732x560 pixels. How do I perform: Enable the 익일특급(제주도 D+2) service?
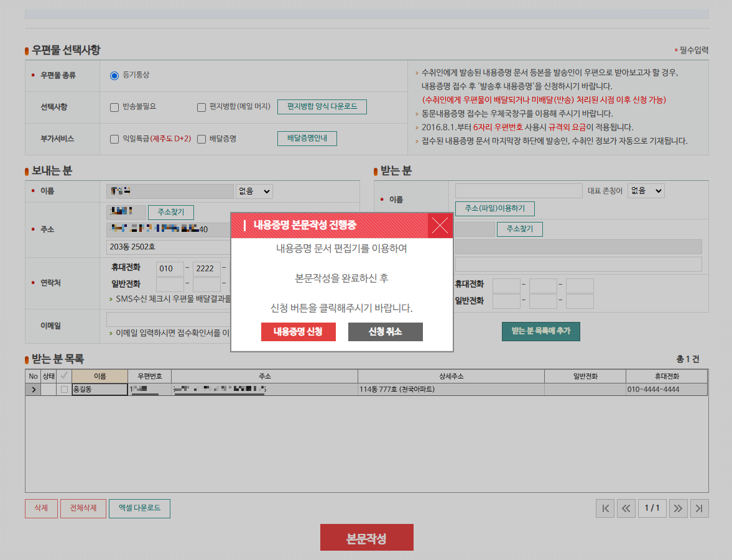click(x=114, y=139)
